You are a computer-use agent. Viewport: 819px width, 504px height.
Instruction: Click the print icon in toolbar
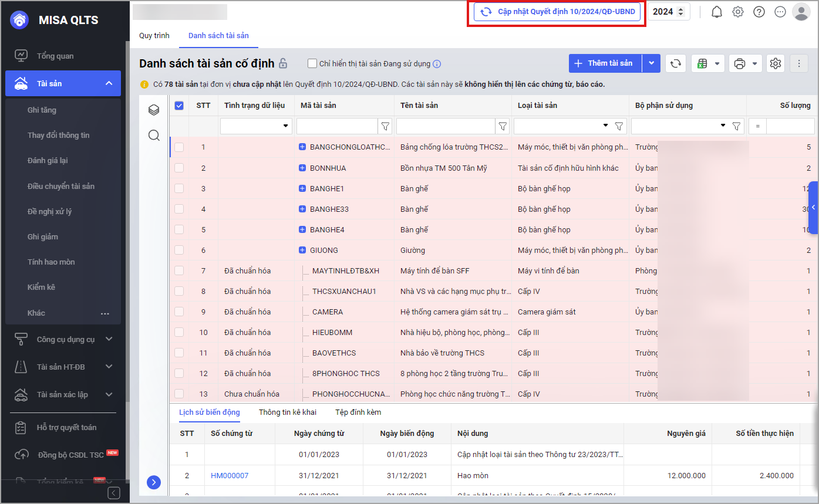click(740, 63)
